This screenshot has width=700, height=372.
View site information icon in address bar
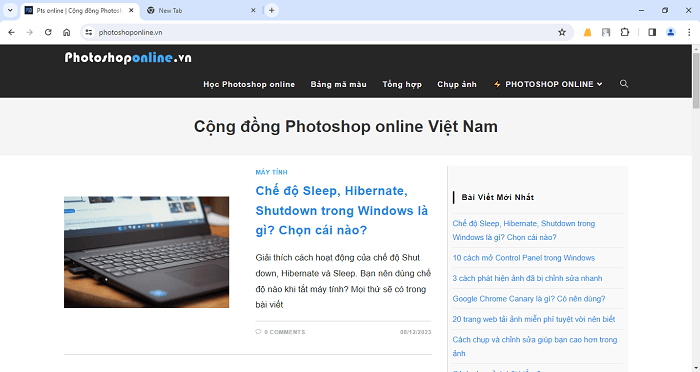(89, 32)
